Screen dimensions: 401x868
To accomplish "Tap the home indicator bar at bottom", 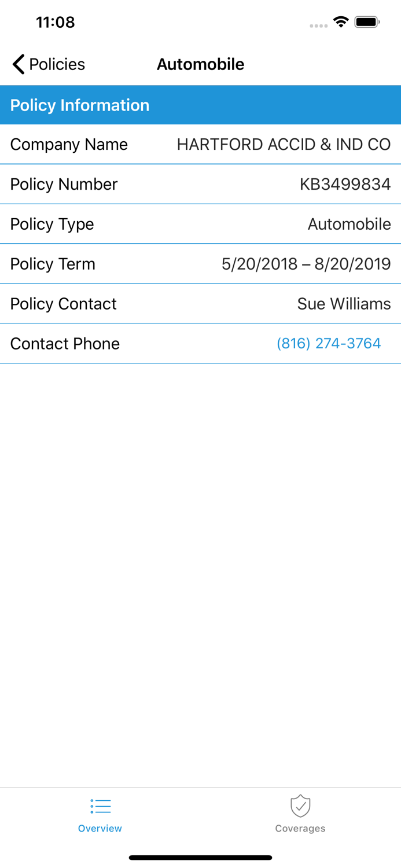I will pos(200,857).
